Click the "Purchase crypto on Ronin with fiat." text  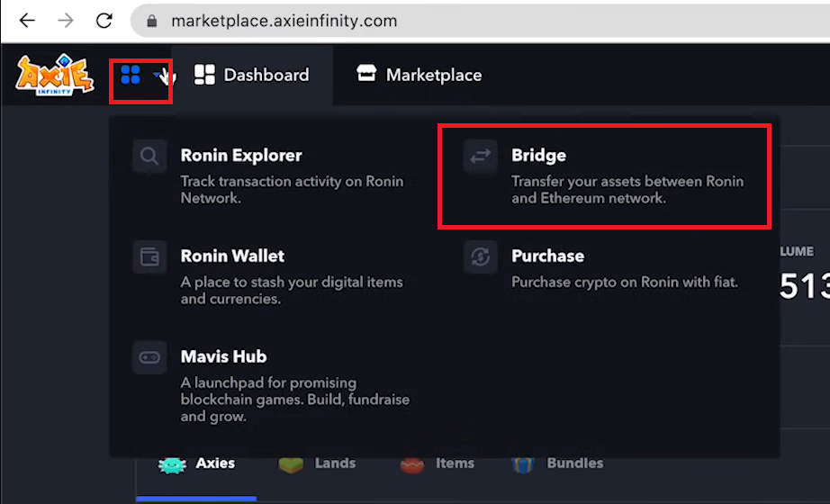[x=625, y=283]
